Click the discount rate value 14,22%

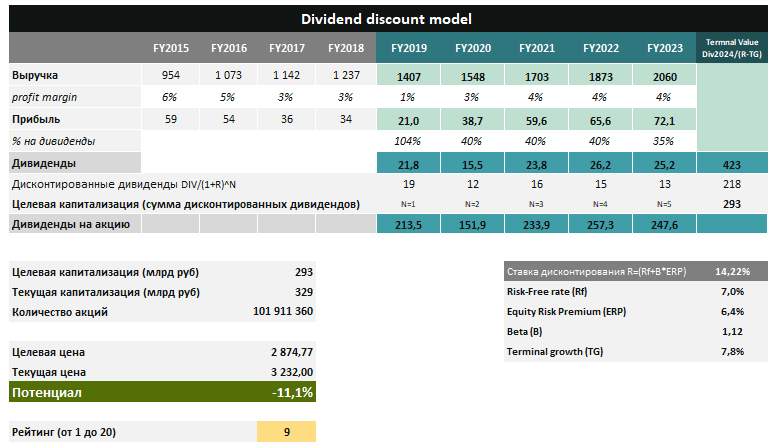(729, 271)
